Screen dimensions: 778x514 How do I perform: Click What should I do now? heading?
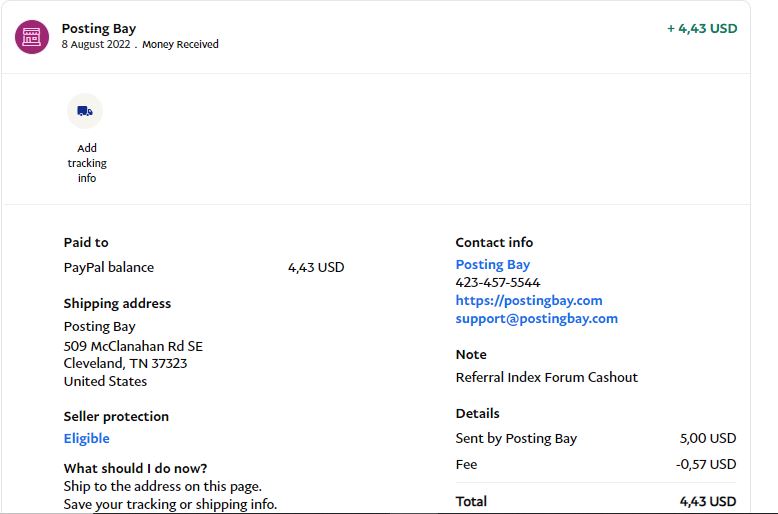point(135,468)
